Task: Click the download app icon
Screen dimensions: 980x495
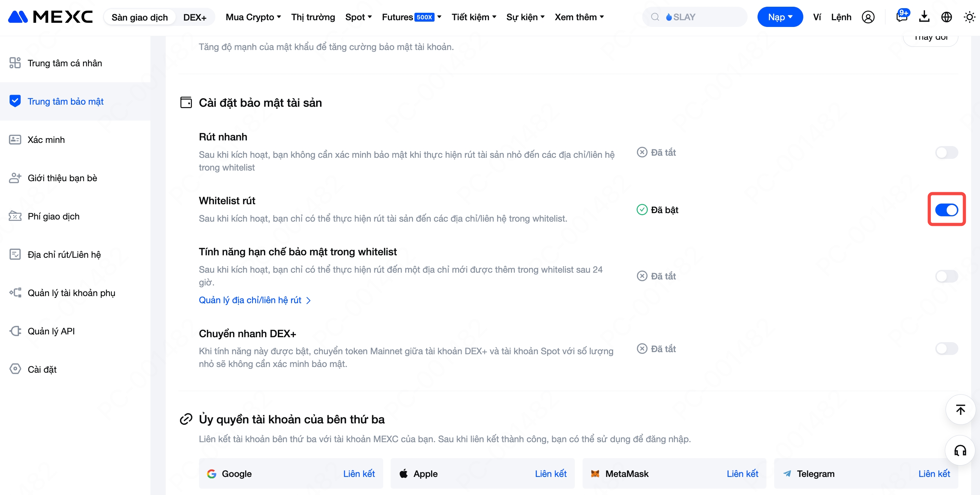Action: [924, 17]
